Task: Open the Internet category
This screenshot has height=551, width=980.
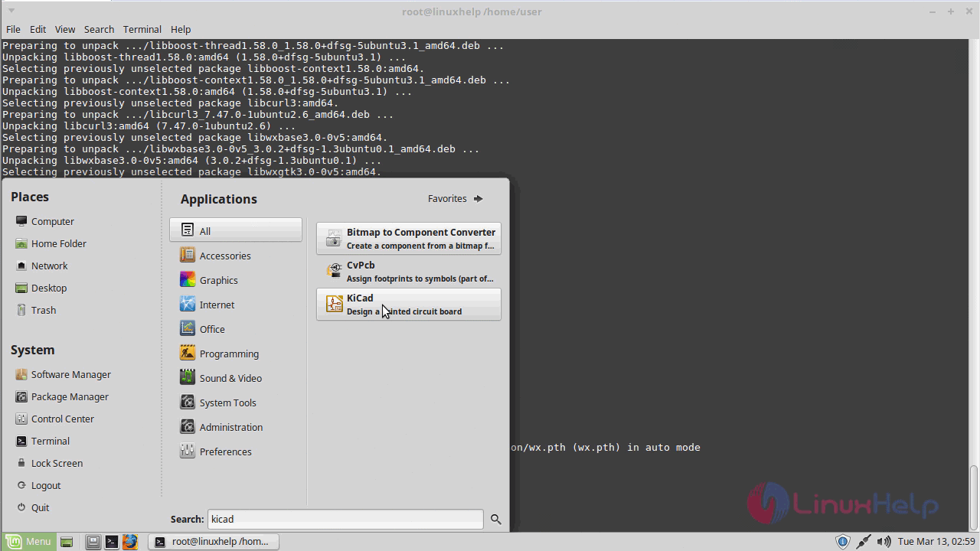Action: coord(236,305)
